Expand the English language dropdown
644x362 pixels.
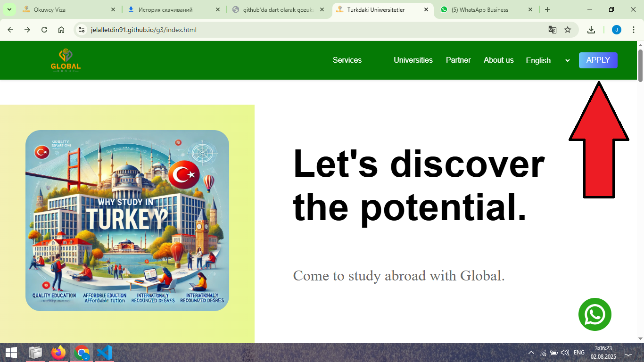[x=548, y=60]
